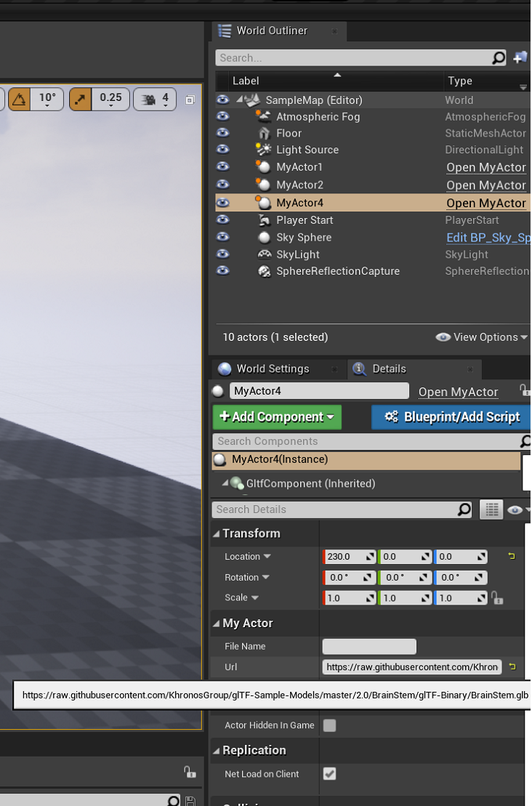Open MyActor link for MyActor2

click(485, 185)
